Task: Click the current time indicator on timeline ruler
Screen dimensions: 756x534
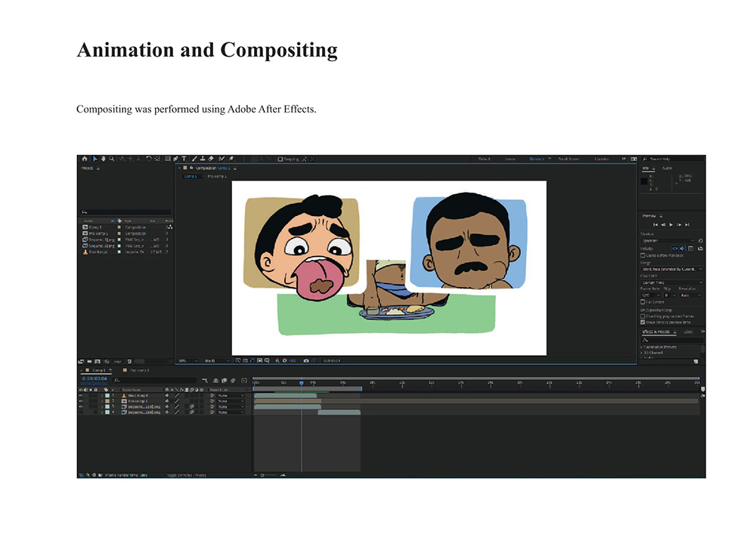Action: click(x=302, y=383)
